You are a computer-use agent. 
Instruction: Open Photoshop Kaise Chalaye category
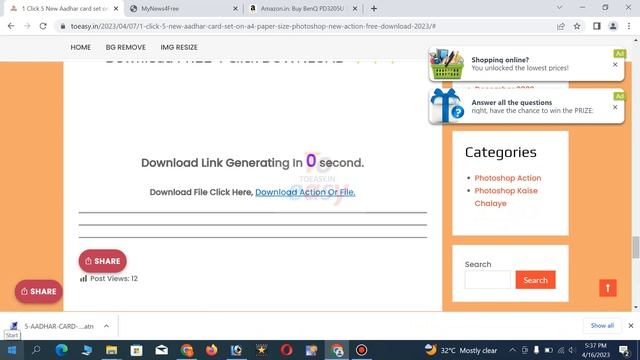point(506,197)
